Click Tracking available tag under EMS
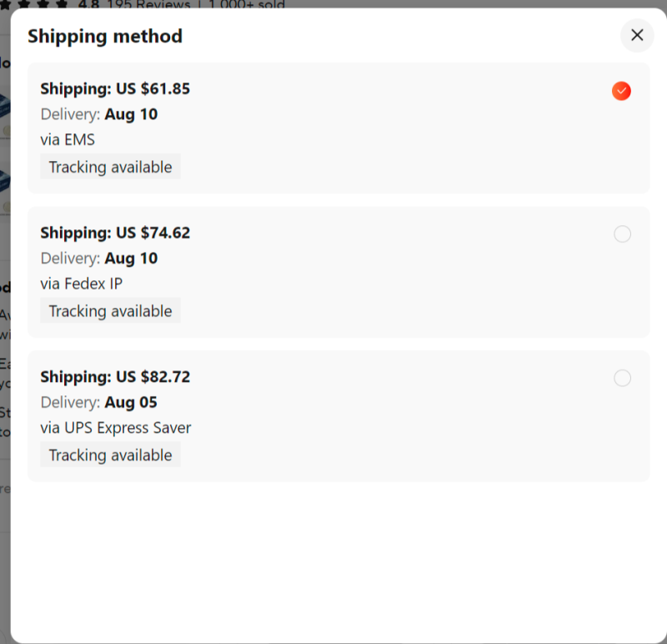The image size is (667, 644). (110, 167)
